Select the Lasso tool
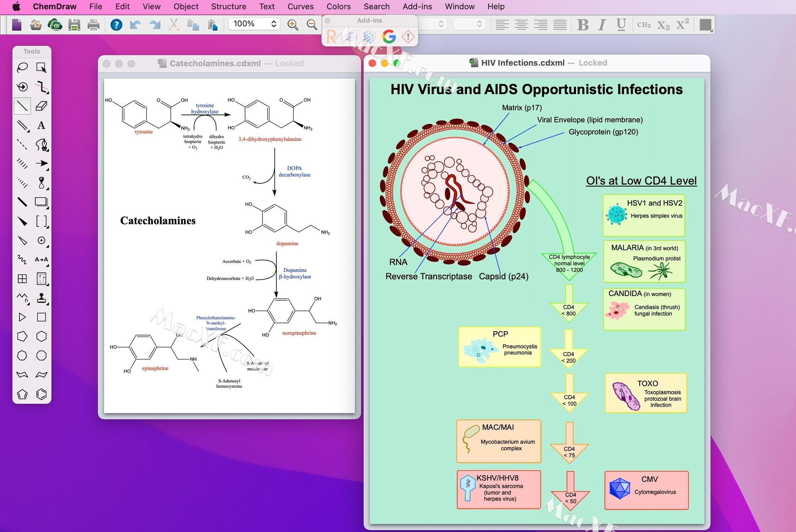This screenshot has height=532, width=796. 22,68
